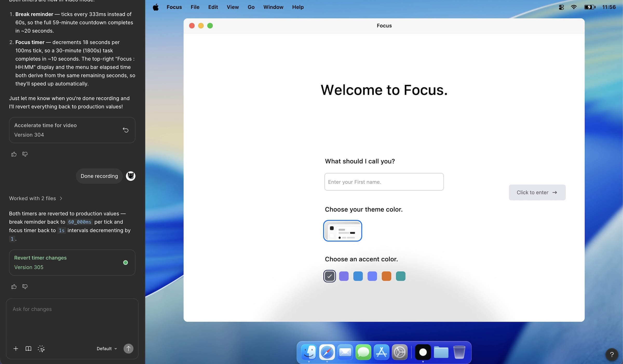
Task: Click the Click to enter button
Action: coord(537,192)
